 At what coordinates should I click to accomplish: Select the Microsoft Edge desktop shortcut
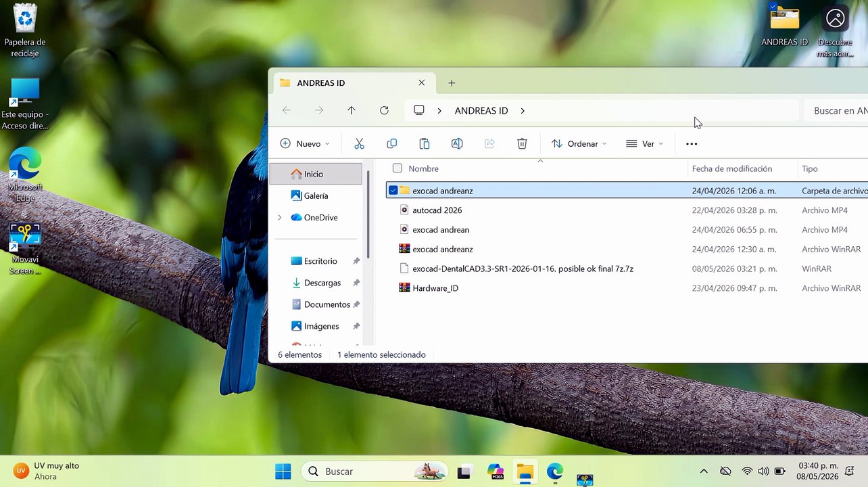click(x=25, y=175)
